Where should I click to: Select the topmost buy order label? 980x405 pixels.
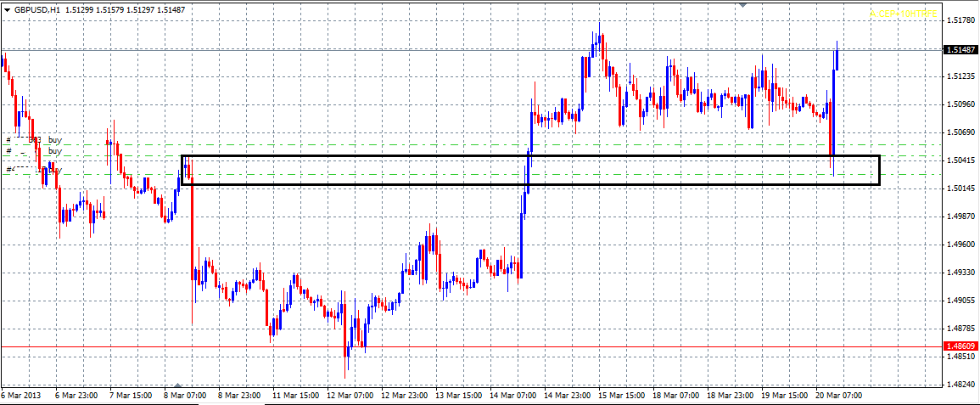(x=54, y=139)
